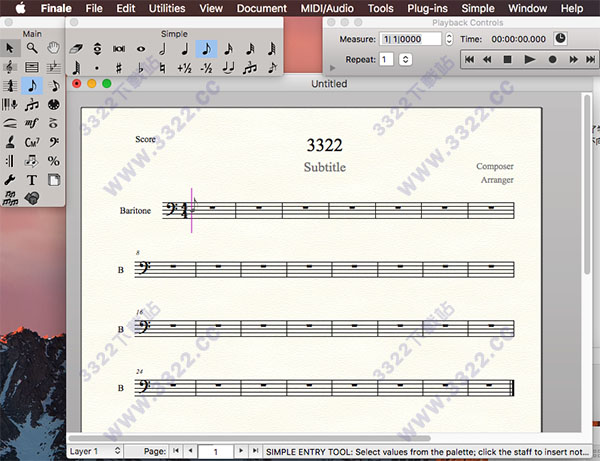Click the fast forward button
The image size is (600, 461).
tap(573, 59)
